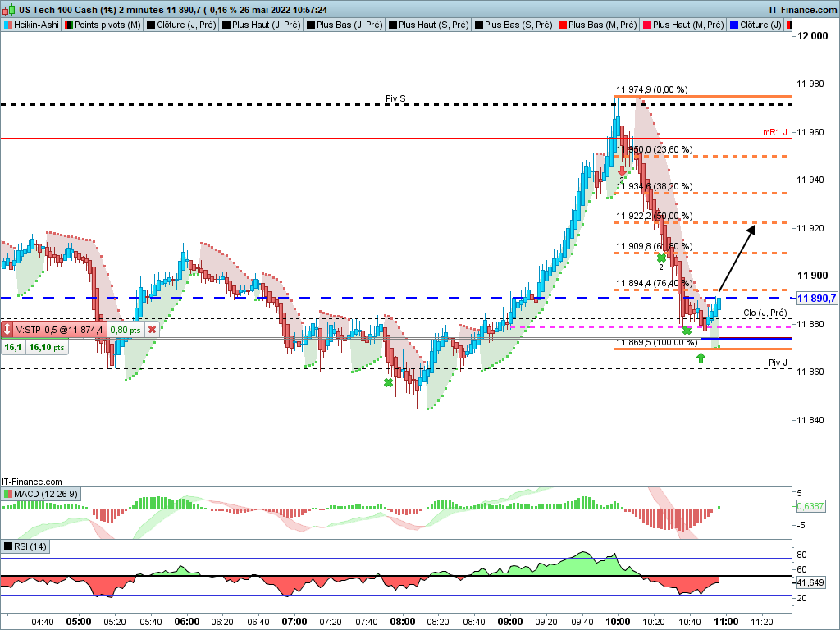840x630 pixels.
Task: Click the Points pivots red-green color swatch
Action: coord(69,25)
